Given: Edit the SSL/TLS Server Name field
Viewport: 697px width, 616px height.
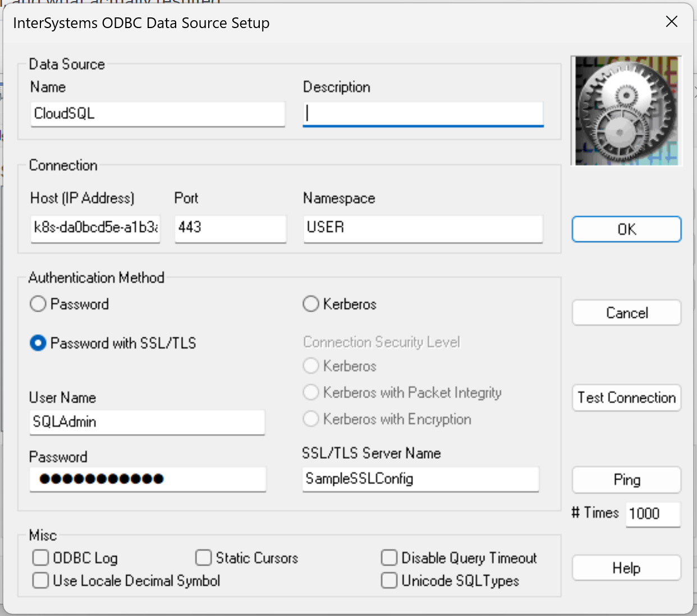Looking at the screenshot, I should tap(420, 479).
